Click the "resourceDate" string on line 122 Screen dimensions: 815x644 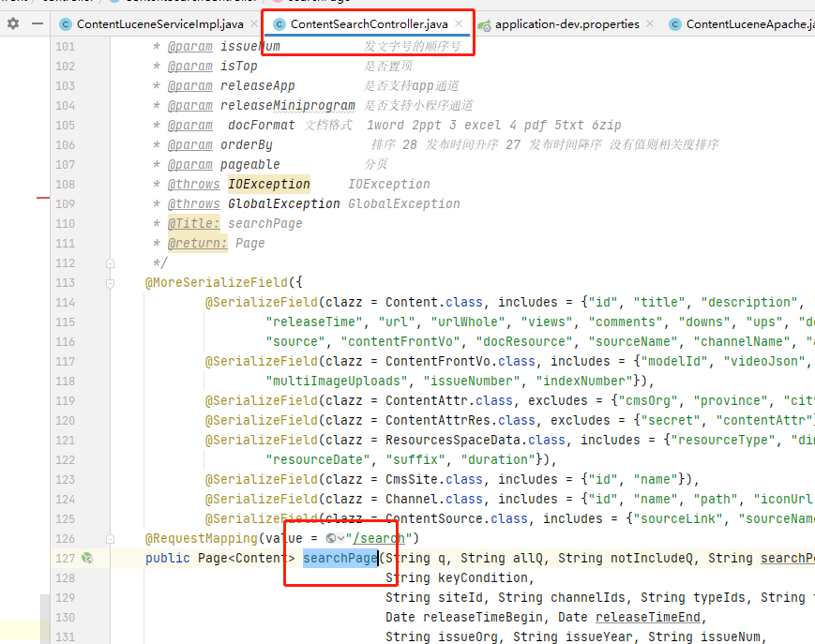318,460
